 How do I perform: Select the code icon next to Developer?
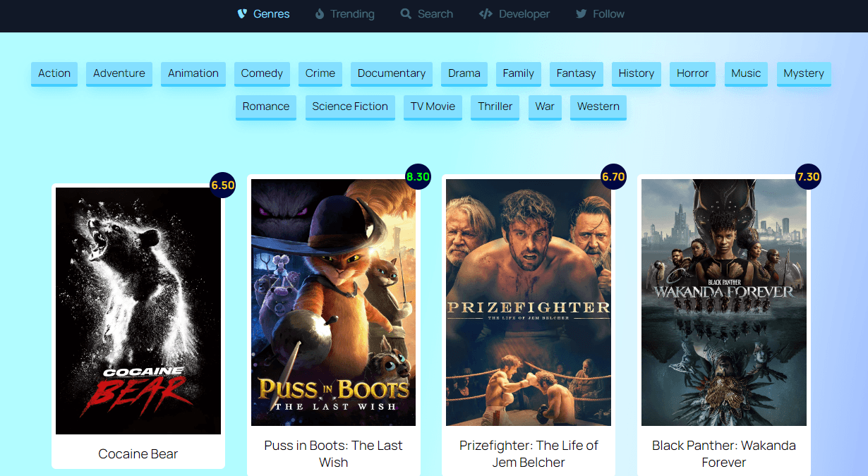(x=486, y=13)
